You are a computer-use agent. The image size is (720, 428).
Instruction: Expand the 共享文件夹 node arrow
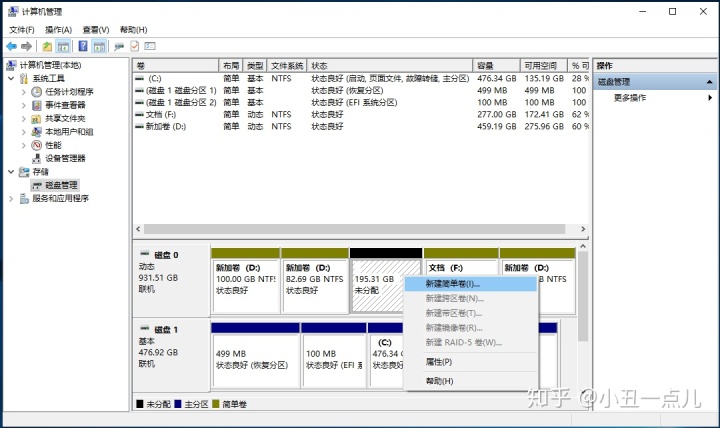(x=24, y=118)
